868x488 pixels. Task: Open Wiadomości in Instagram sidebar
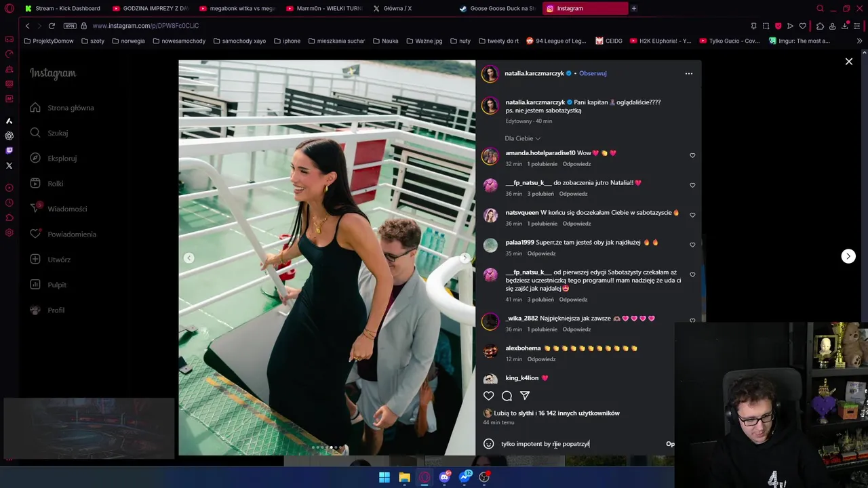tap(58, 209)
